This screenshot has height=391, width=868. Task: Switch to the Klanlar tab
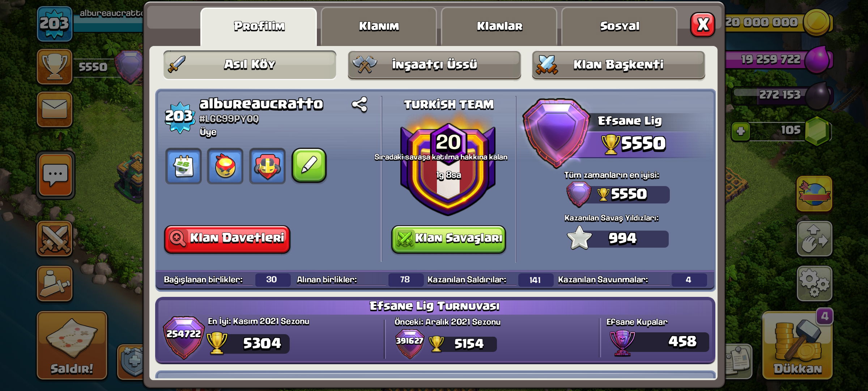point(499,26)
